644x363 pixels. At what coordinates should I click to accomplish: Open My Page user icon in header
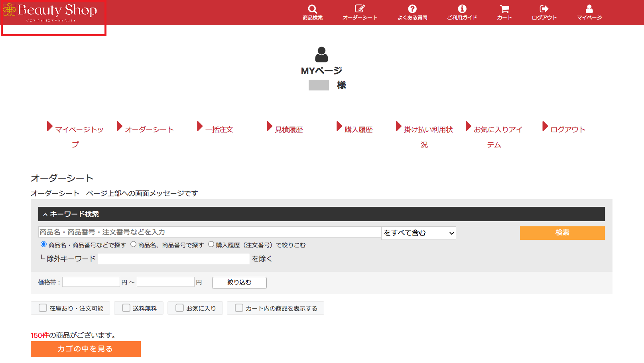(589, 9)
